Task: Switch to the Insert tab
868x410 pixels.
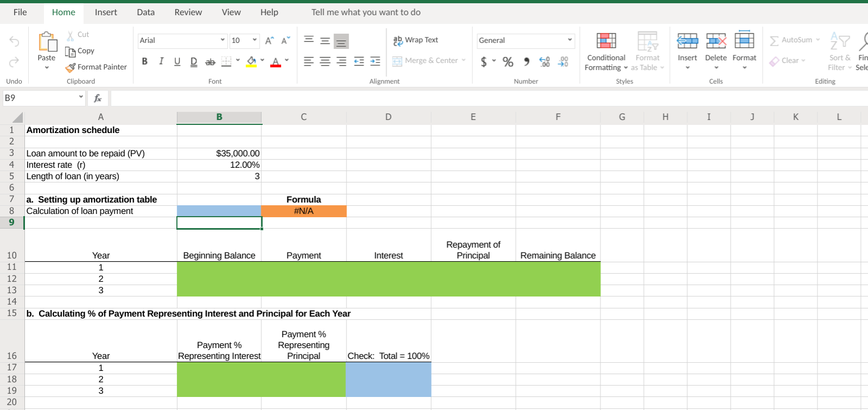Action: pos(106,12)
